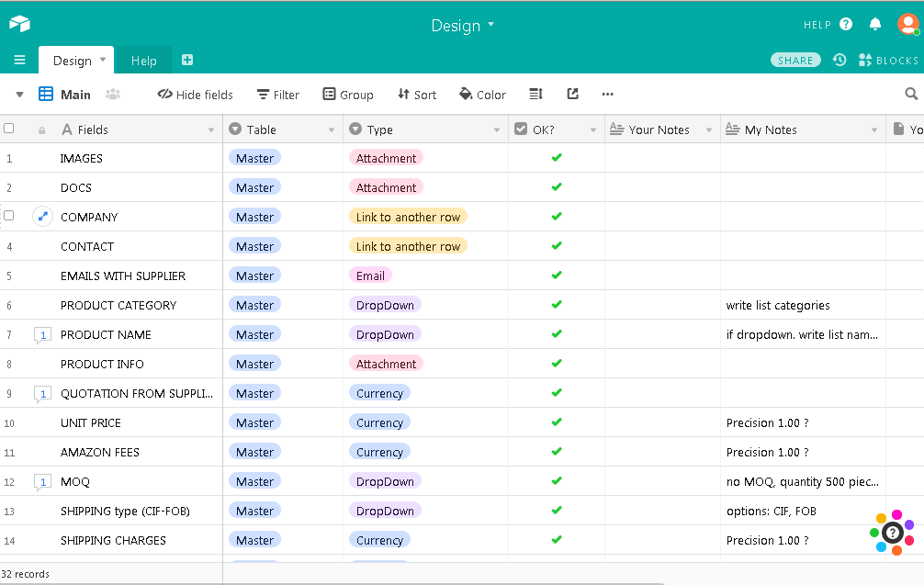
Task: Click the Airtable logo
Action: (19, 23)
